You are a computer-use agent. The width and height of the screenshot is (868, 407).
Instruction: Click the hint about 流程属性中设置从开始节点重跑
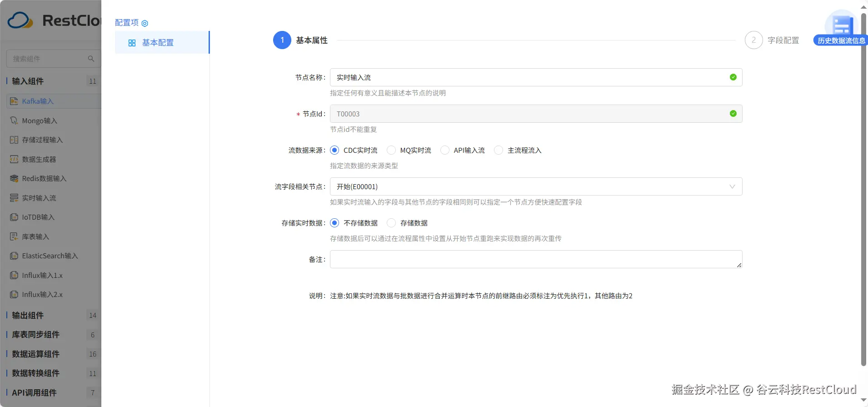[446, 238]
